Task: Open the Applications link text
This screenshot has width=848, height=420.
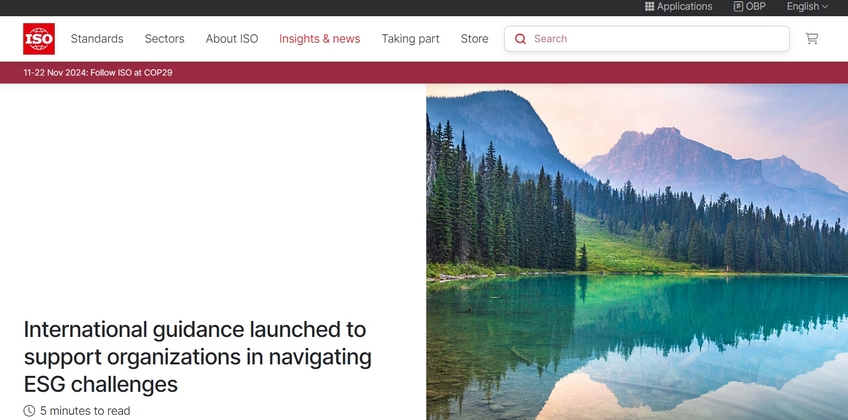Action: [x=684, y=7]
